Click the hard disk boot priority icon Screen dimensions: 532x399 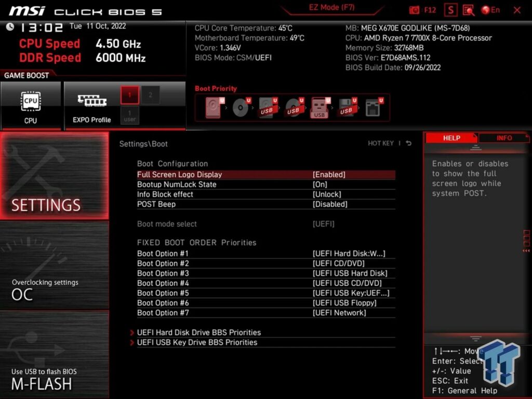pos(215,108)
